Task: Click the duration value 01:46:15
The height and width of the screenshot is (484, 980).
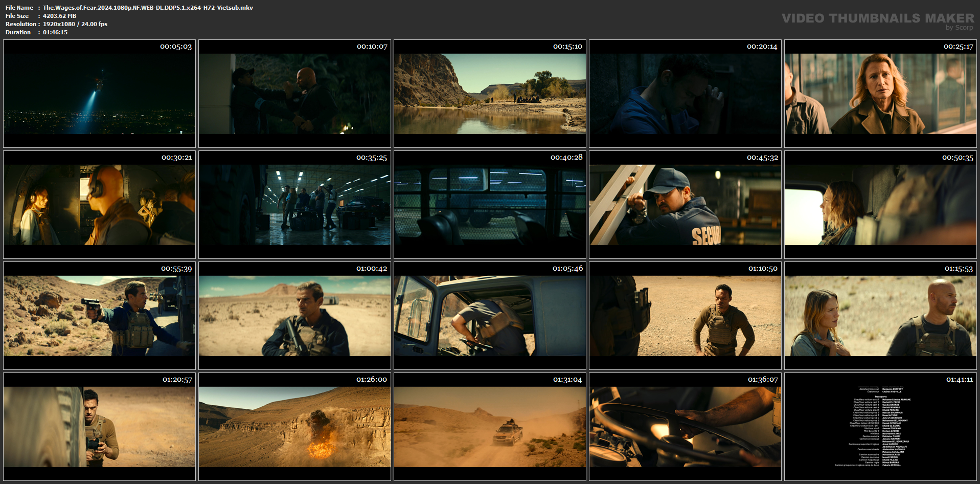Action: [x=55, y=32]
